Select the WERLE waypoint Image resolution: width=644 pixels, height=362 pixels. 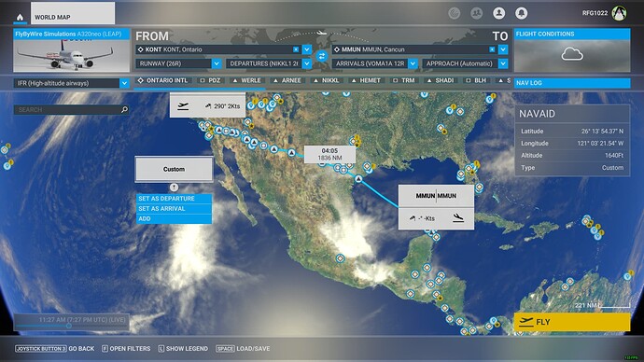[246, 80]
